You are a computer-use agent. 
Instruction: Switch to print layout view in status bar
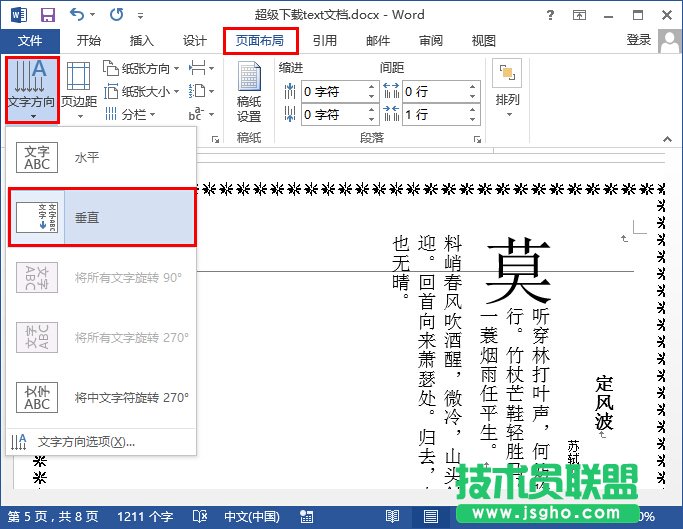[x=431, y=518]
